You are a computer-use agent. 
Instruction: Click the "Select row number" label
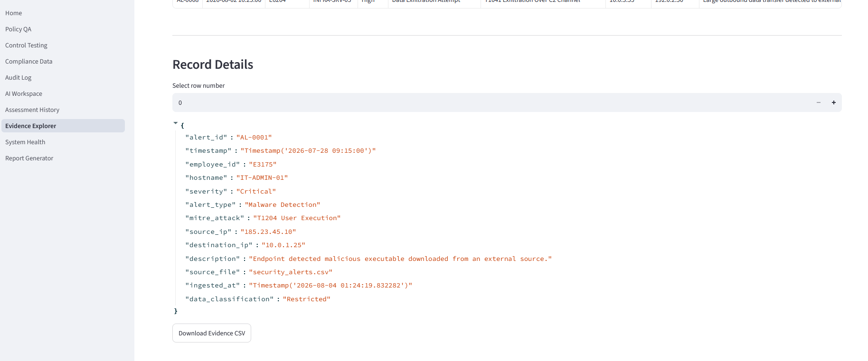(x=198, y=85)
